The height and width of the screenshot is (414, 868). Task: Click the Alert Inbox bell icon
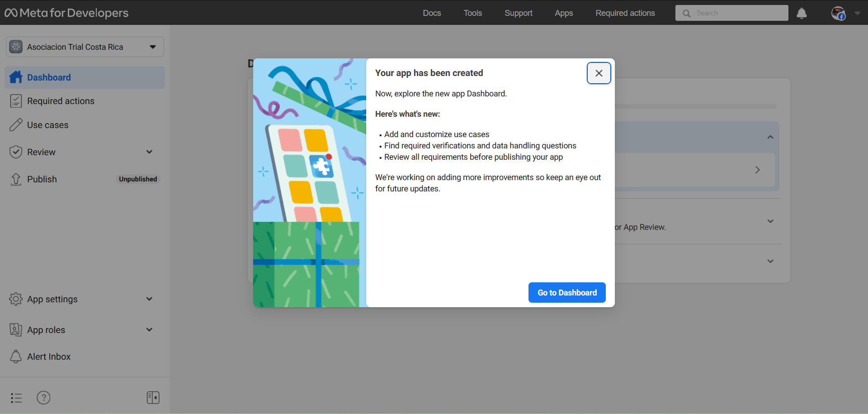tap(16, 357)
